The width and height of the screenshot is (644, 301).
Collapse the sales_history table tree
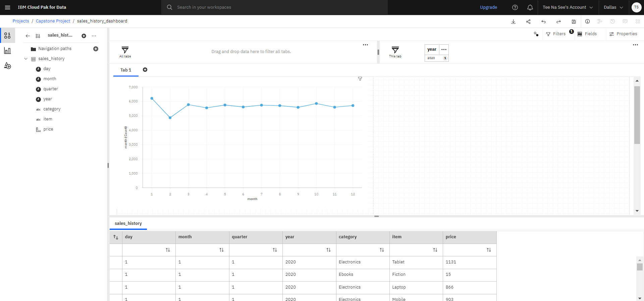click(x=26, y=59)
